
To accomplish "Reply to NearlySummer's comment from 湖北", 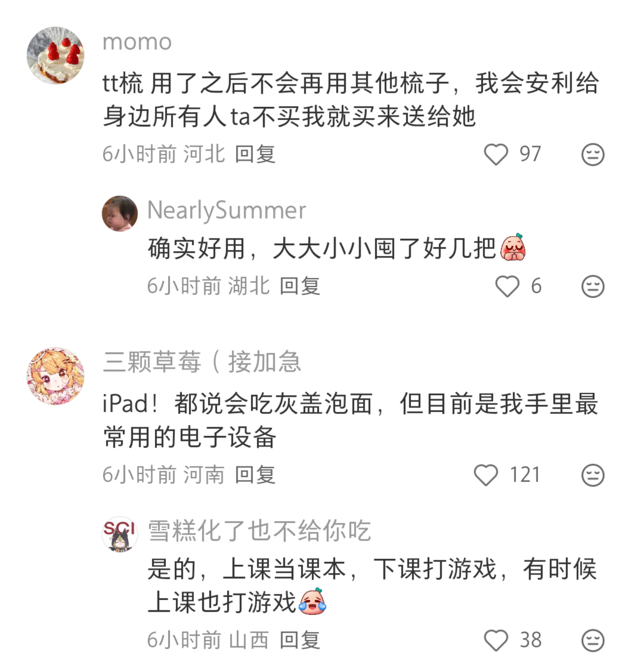I will 300,286.
